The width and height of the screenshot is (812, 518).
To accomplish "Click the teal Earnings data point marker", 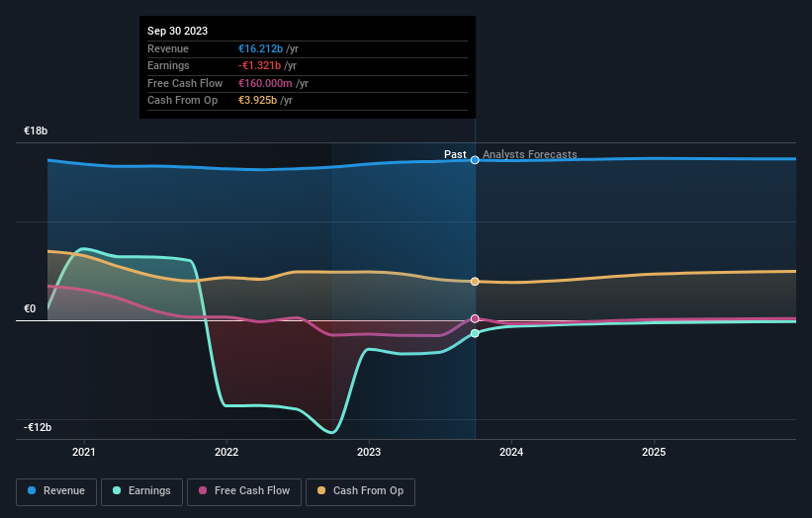I will [x=475, y=333].
